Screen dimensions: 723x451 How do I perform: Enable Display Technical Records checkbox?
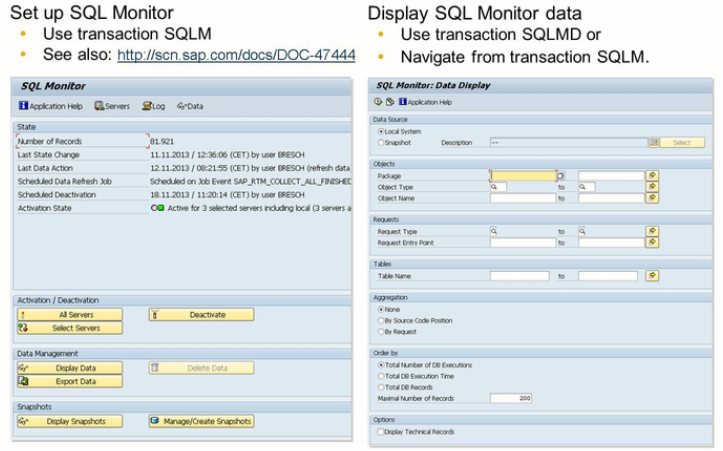coord(379,432)
